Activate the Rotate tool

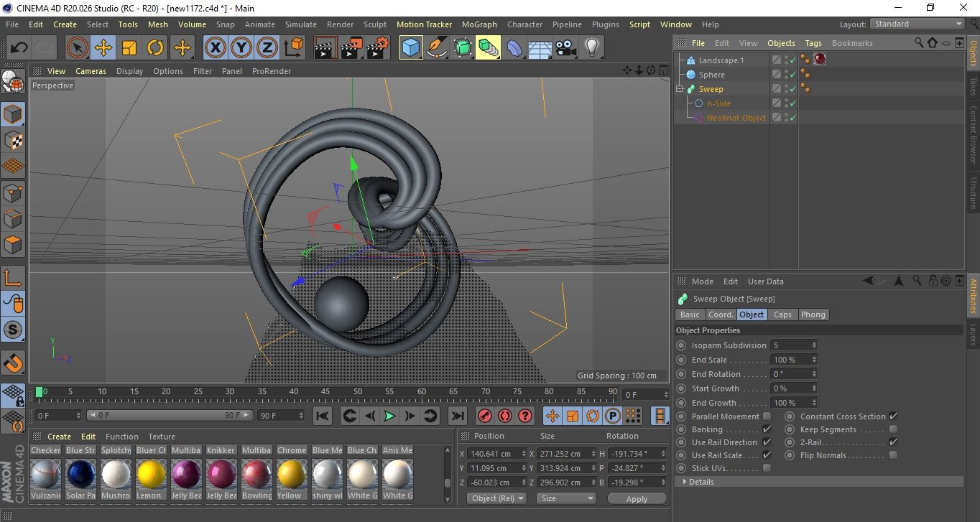(x=155, y=48)
